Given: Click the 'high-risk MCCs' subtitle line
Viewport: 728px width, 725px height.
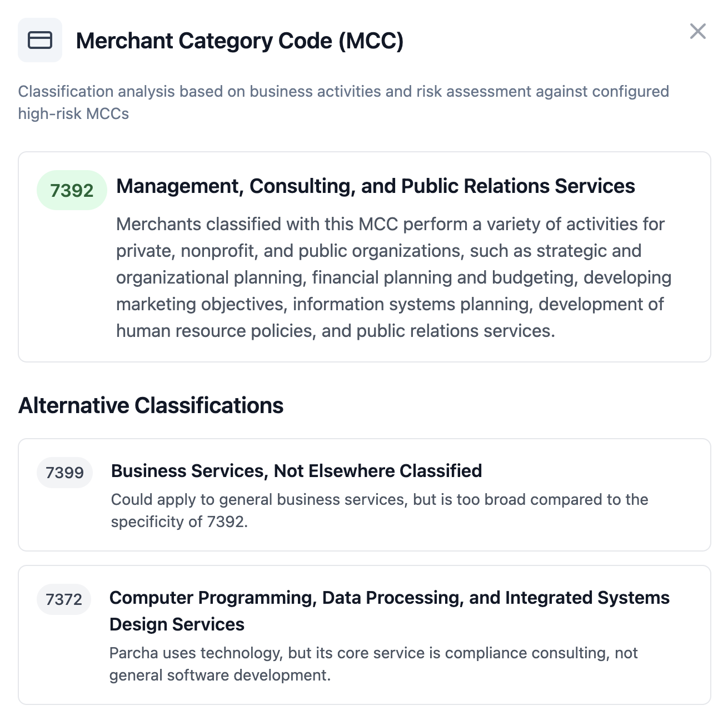Looking at the screenshot, I should point(73,113).
